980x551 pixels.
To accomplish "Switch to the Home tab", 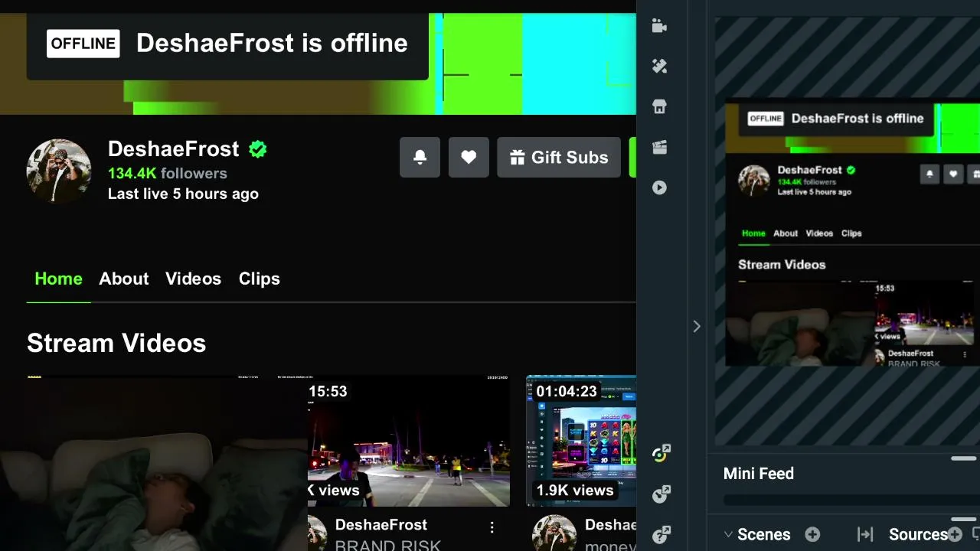I will (58, 279).
